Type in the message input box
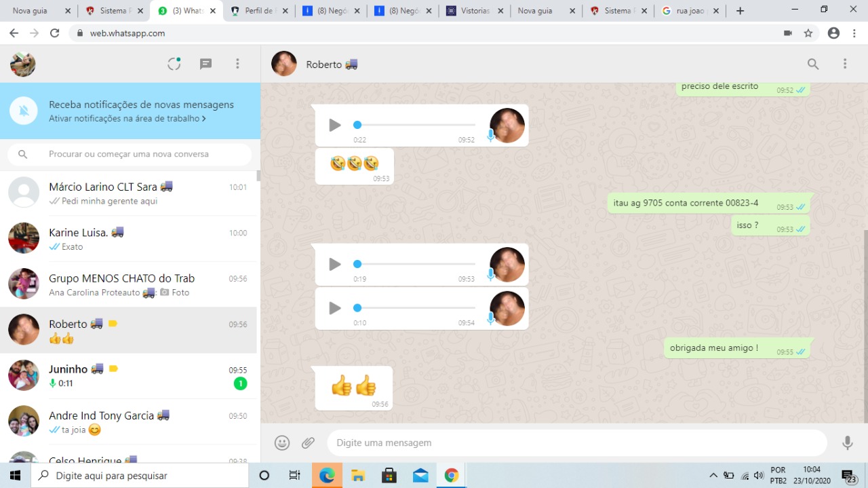This screenshot has width=868, height=488. pyautogui.click(x=576, y=443)
